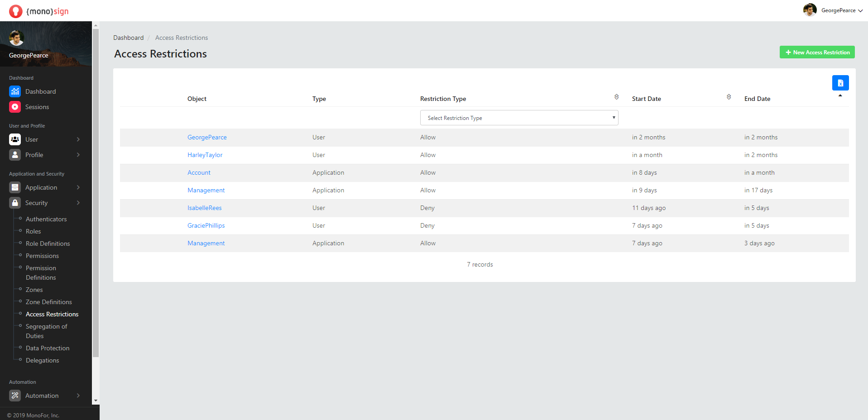The width and height of the screenshot is (868, 420).
Task: Sort by Restriction Type column arrows
Action: pos(616,97)
